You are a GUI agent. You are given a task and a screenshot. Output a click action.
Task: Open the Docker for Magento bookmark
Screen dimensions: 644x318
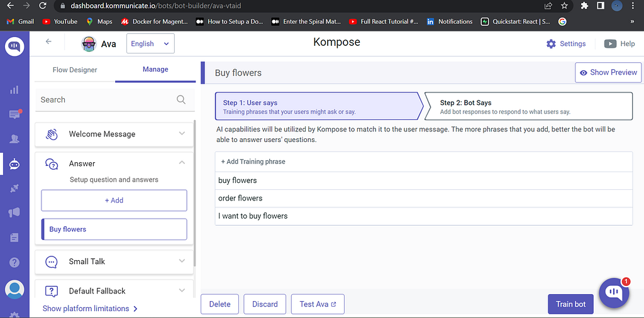(x=155, y=21)
